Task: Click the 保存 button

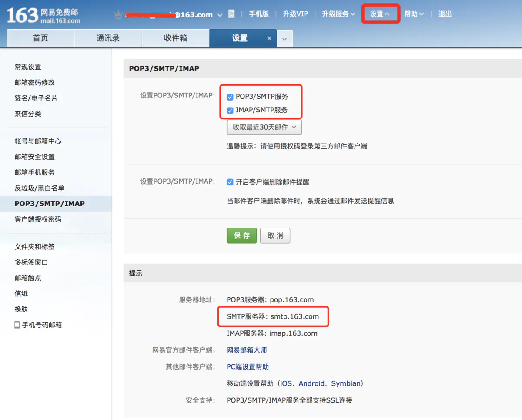Action: click(241, 235)
